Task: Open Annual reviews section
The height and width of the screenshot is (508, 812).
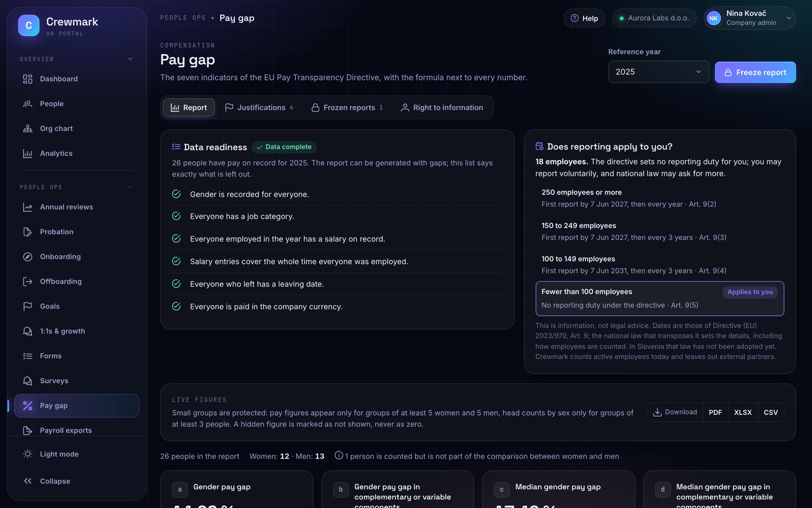Action: tap(77, 207)
